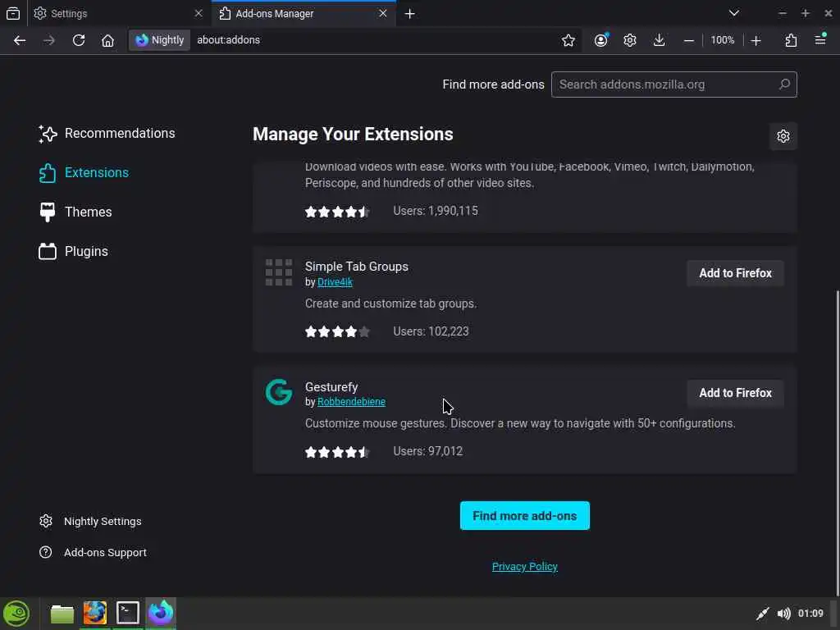Go back with the back arrow
Screen dimensions: 840x630
click(20, 40)
